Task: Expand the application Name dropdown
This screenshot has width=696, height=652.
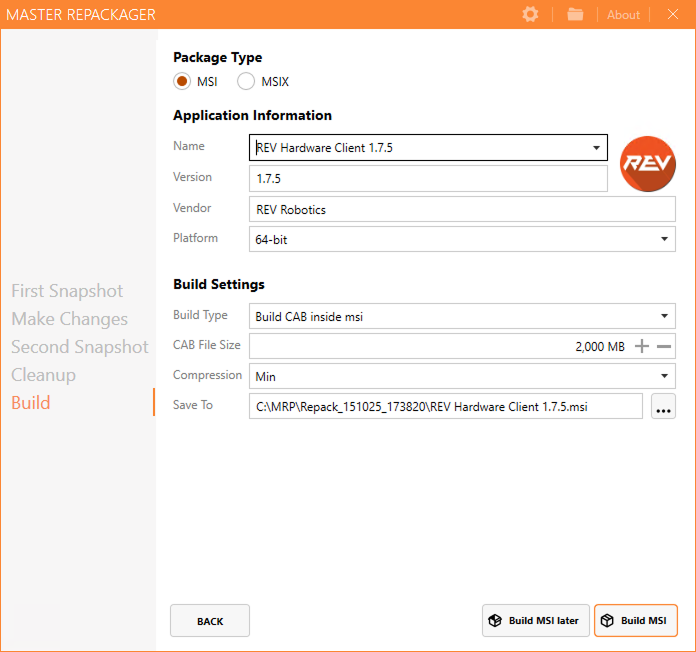Action: coord(597,148)
